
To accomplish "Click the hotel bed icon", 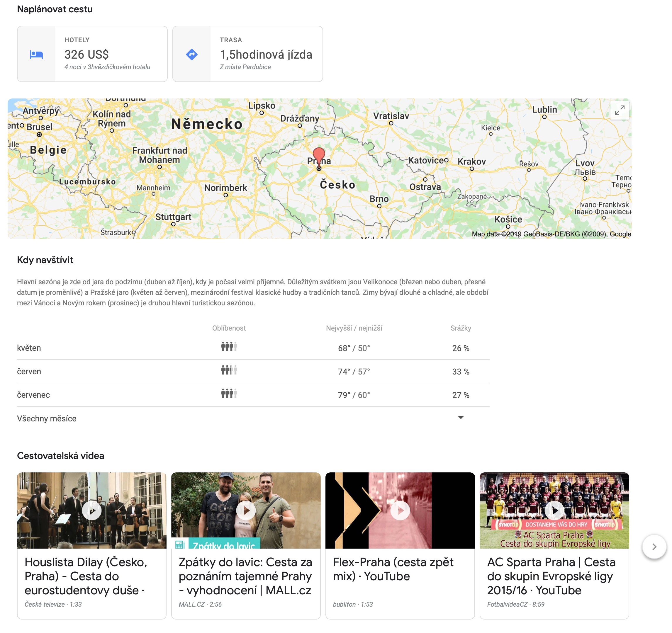I will (x=36, y=55).
